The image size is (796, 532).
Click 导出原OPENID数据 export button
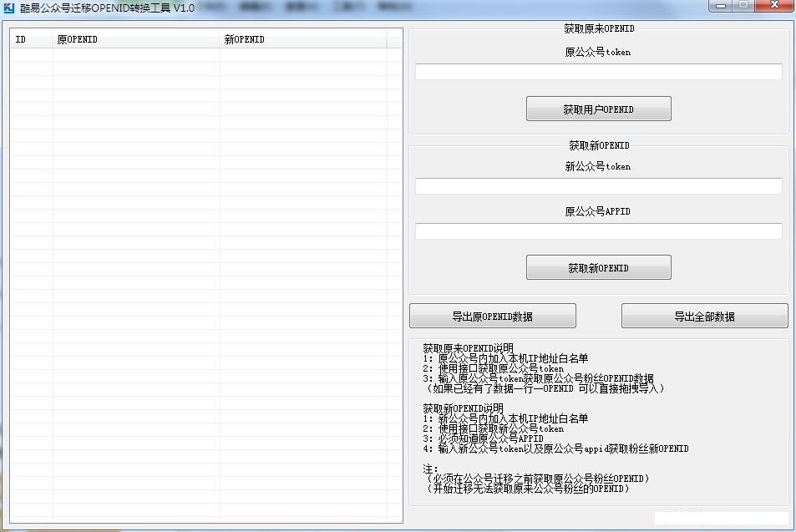click(x=493, y=317)
